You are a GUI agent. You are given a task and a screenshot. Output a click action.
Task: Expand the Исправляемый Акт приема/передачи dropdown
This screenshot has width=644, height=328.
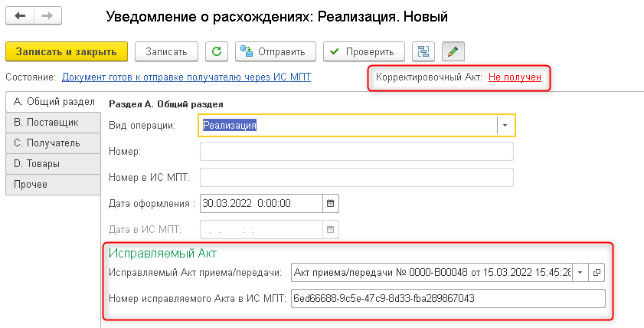click(580, 272)
